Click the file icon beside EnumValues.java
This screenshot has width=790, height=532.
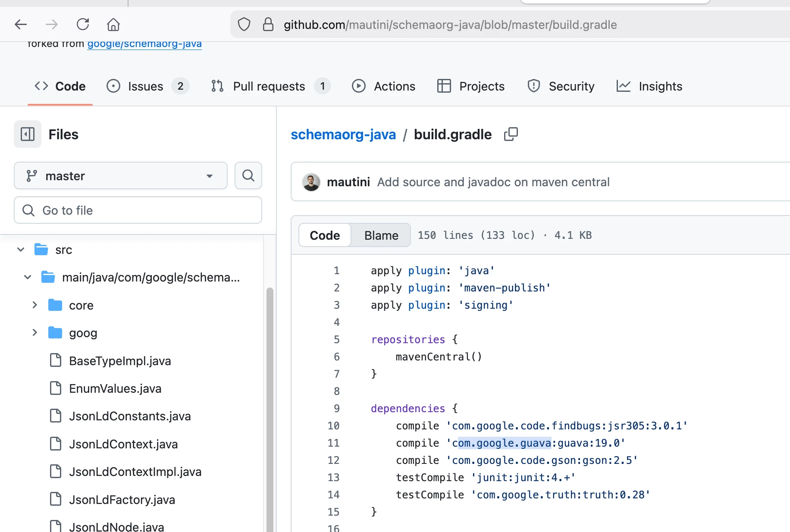pos(56,388)
